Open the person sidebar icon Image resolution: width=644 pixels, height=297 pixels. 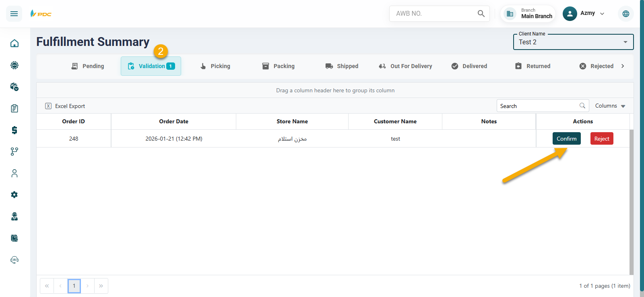coord(14,173)
